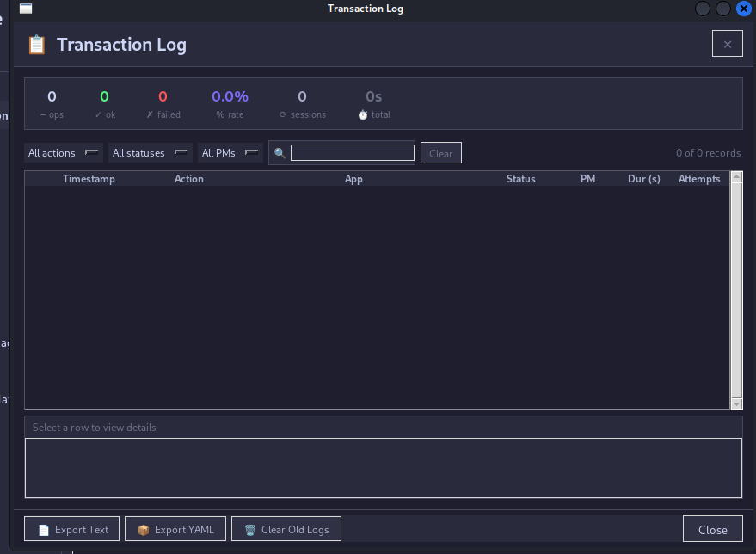Image resolution: width=756 pixels, height=554 pixels.
Task: Open the All actions filter dropdown
Action: [x=62, y=152]
